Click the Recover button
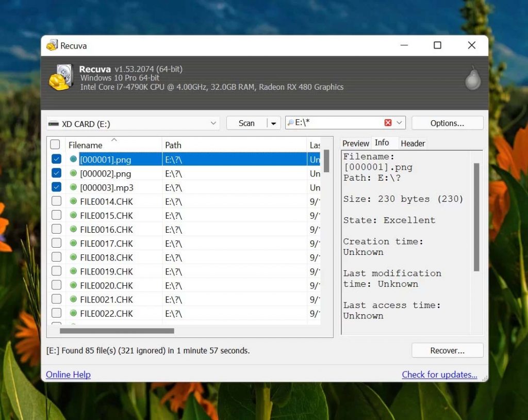The height and width of the screenshot is (420, 528). [447, 350]
